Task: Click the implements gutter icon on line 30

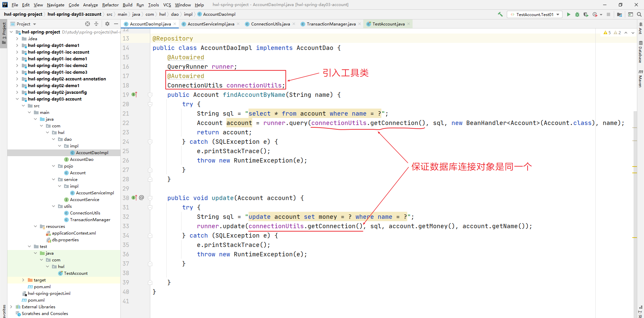Action: pyautogui.click(x=135, y=198)
